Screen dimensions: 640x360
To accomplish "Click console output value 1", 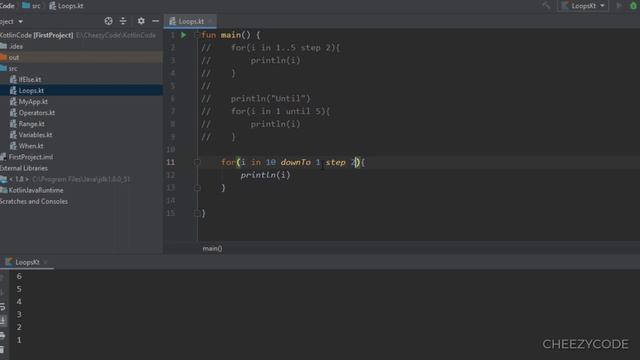I will (x=19, y=340).
